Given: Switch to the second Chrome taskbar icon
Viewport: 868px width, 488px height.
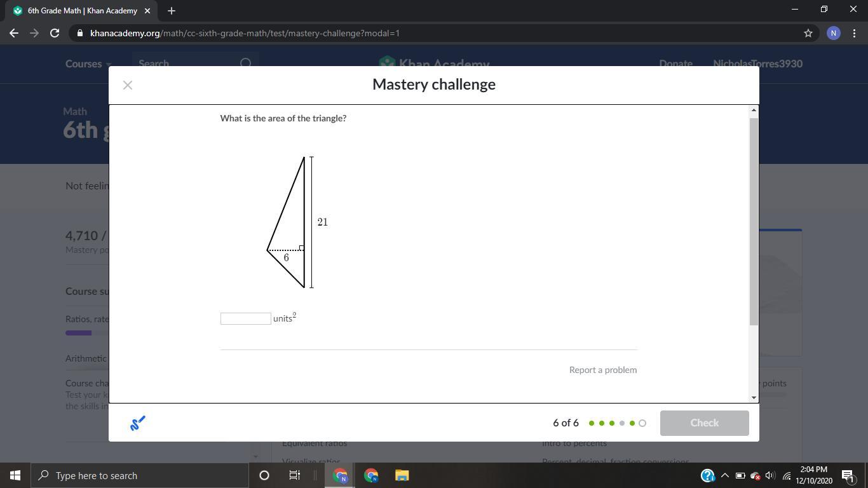Looking at the screenshot, I should (x=371, y=475).
